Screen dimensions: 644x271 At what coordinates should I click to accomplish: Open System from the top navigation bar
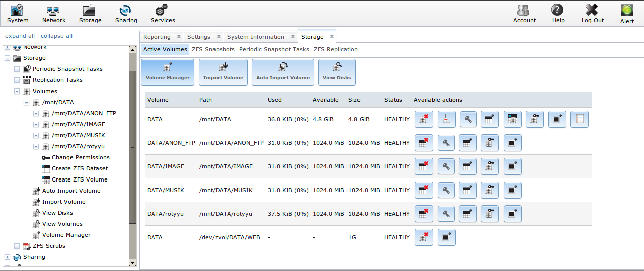click(18, 14)
